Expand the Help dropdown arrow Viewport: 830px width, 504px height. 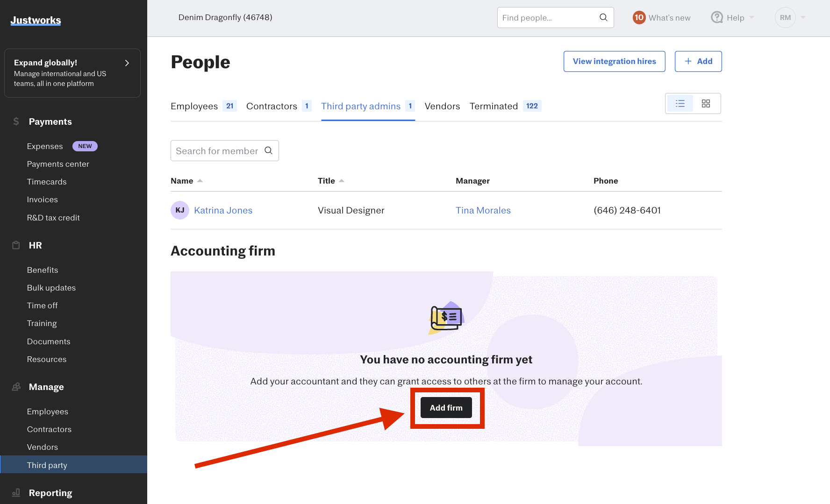tap(751, 17)
